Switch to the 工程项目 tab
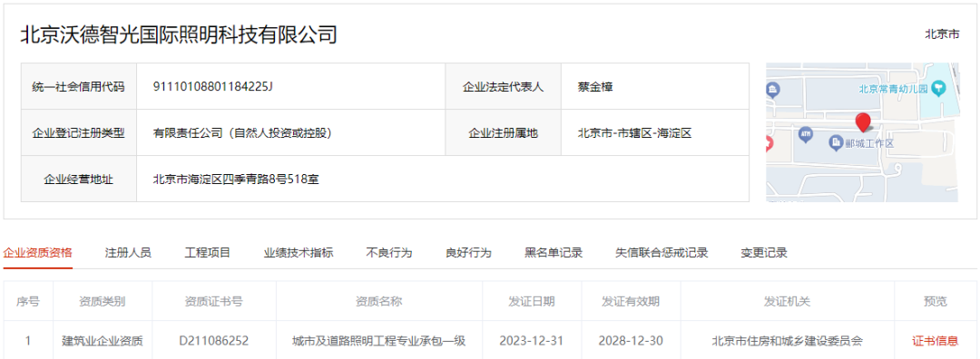Screen dimensions: 980x359 click(x=208, y=253)
